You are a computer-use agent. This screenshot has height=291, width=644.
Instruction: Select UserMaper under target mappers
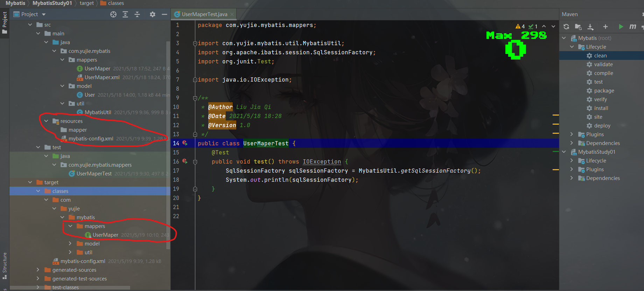pyautogui.click(x=105, y=235)
